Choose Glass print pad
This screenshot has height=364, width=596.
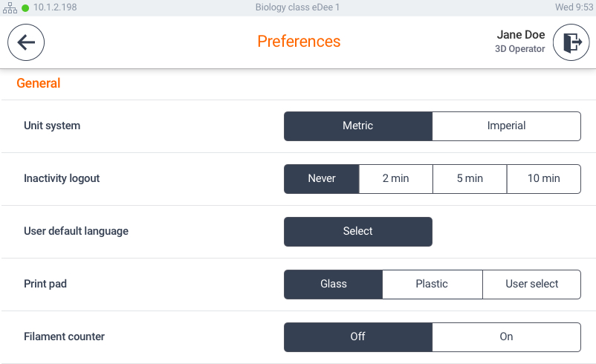[334, 285]
